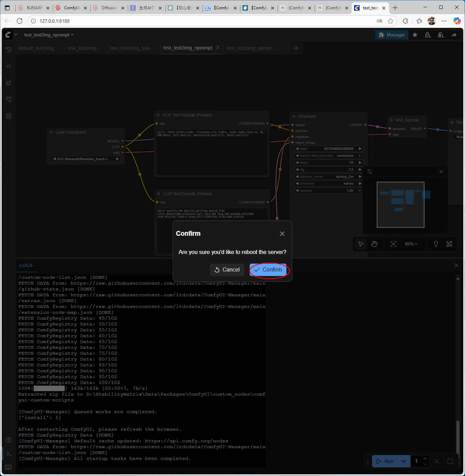Toggle the bottom console panel icon
The height and width of the screenshot is (476, 465).
click(9, 454)
